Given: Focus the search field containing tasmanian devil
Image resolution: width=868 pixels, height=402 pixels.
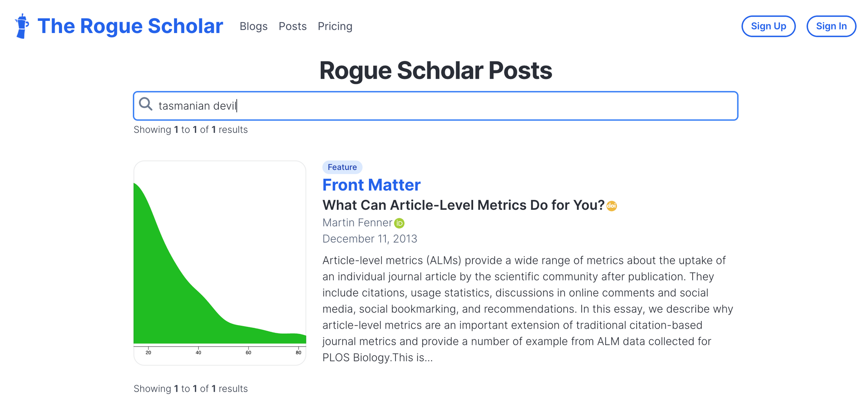Looking at the screenshot, I should coord(434,106).
